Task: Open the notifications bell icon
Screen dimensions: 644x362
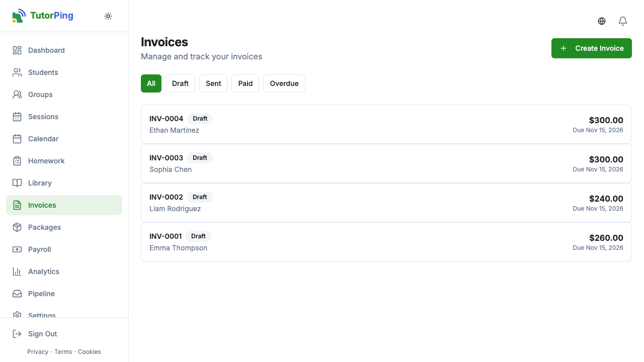Action: point(623,21)
